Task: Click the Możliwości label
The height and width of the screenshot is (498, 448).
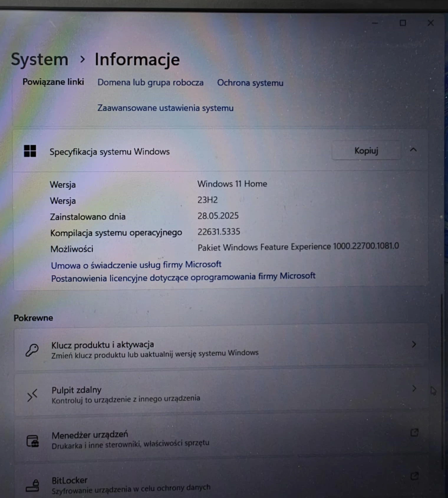Action: (x=72, y=249)
